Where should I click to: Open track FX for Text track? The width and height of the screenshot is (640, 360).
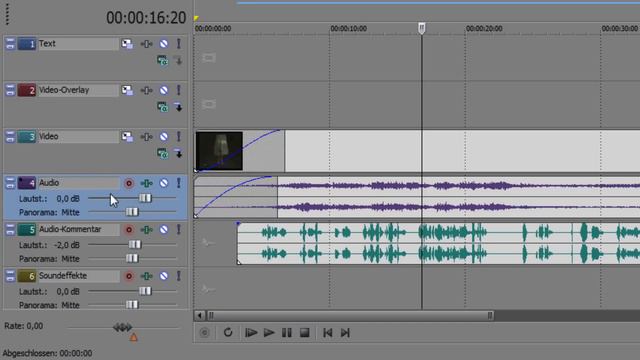(147, 44)
